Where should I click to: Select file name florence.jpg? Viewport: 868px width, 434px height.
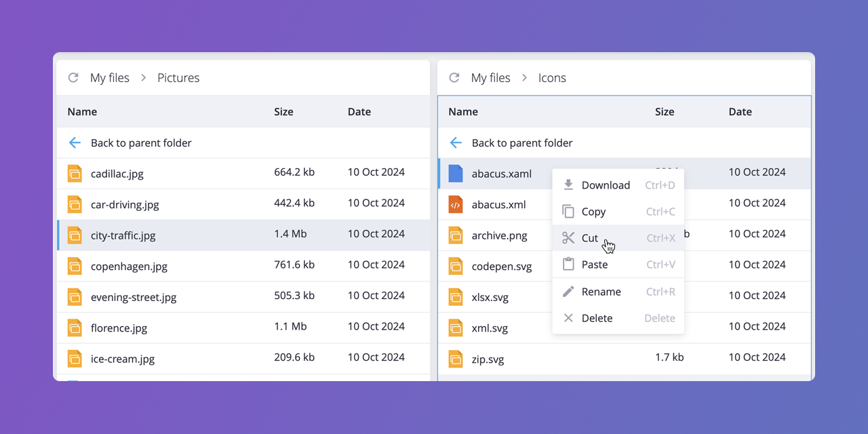[119, 328]
